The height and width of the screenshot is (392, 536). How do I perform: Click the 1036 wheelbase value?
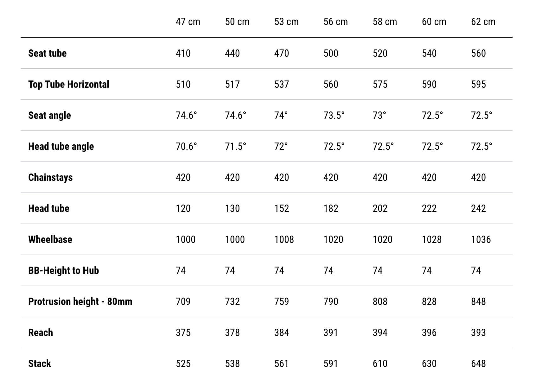point(481,239)
